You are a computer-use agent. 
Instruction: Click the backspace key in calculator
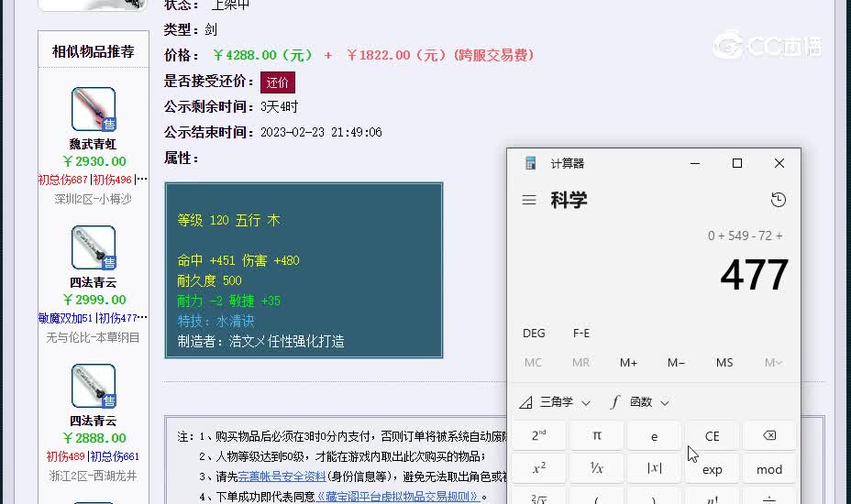coord(769,435)
